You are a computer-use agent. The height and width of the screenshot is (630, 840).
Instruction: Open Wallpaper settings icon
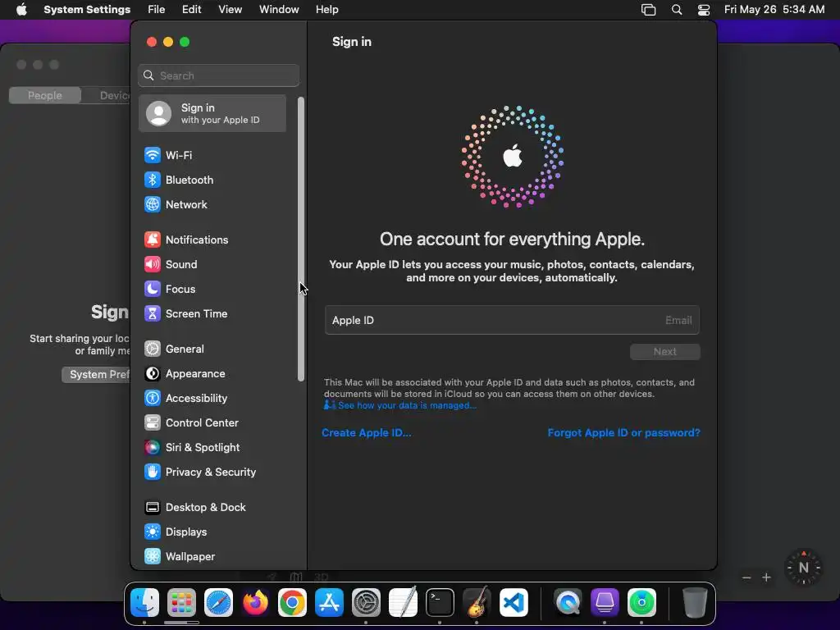[152, 557]
